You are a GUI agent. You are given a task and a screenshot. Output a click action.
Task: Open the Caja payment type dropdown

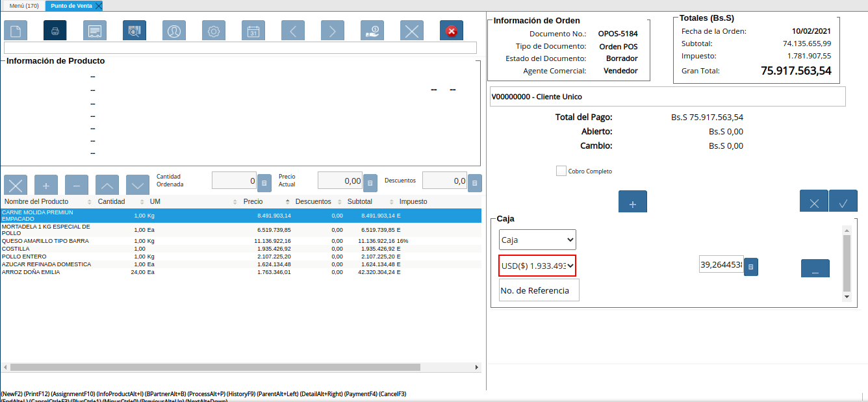coord(538,240)
